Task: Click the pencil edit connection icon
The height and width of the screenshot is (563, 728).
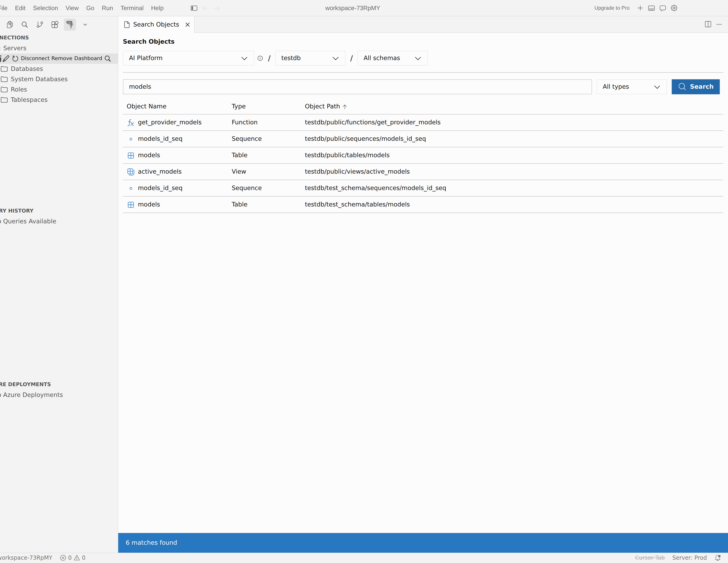Action: (6, 58)
